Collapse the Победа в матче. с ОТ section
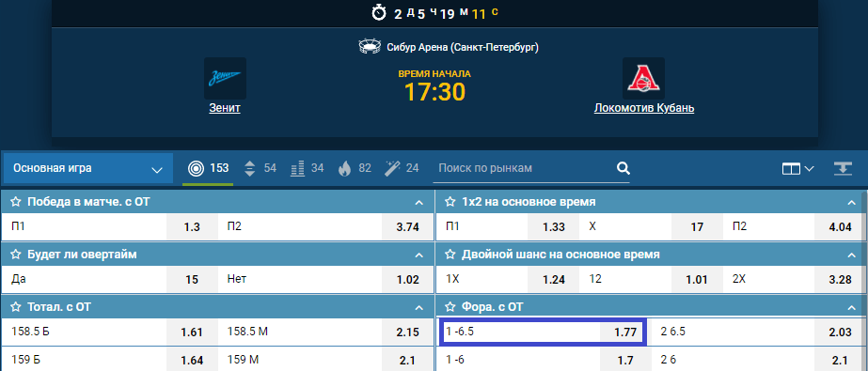868x371 pixels. click(x=419, y=203)
